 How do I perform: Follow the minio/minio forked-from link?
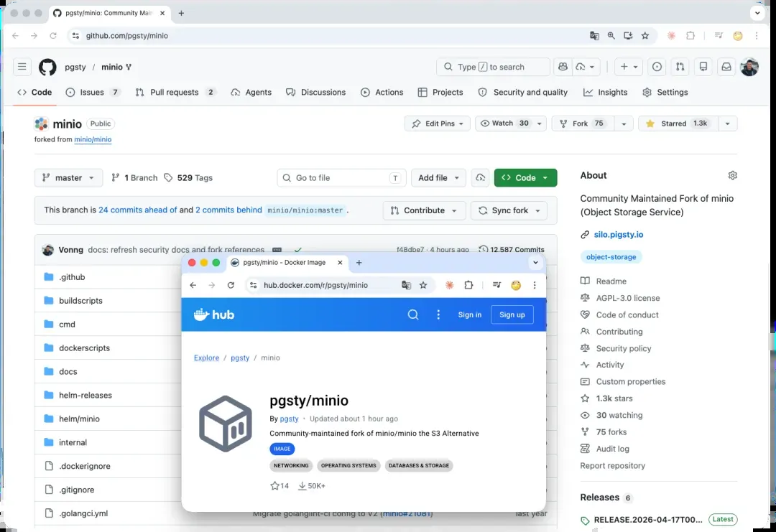pos(93,139)
